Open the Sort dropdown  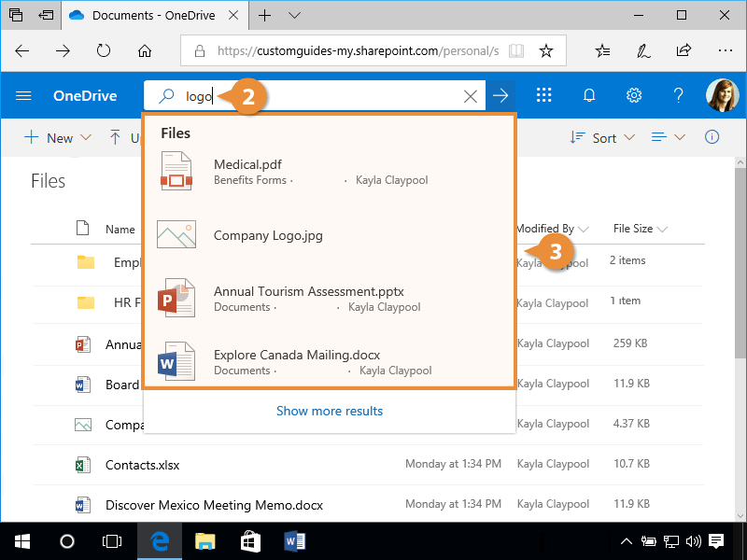click(x=602, y=138)
